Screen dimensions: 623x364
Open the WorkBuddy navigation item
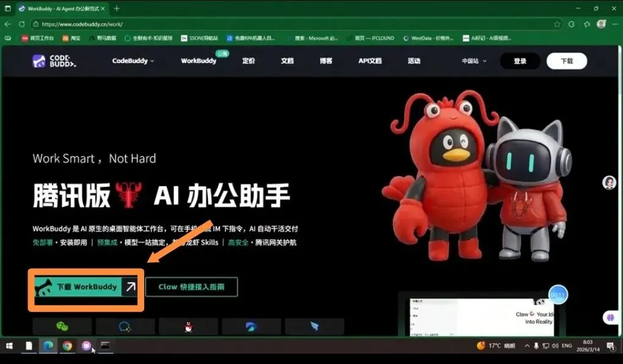pos(199,61)
